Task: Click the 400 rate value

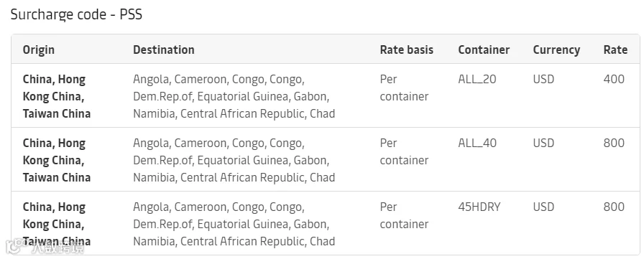Action: pos(614,79)
